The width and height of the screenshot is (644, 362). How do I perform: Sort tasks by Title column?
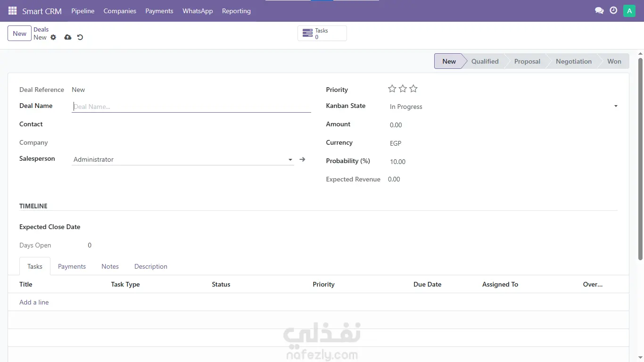click(26, 284)
